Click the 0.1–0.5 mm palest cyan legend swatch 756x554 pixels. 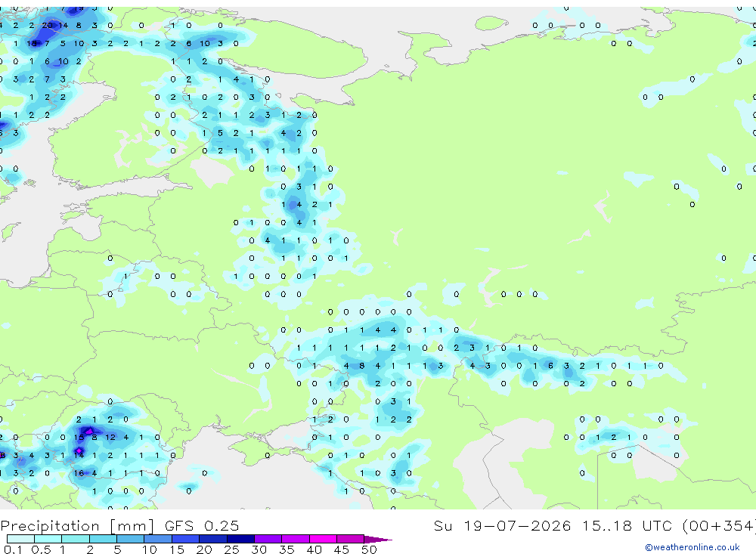(20, 539)
